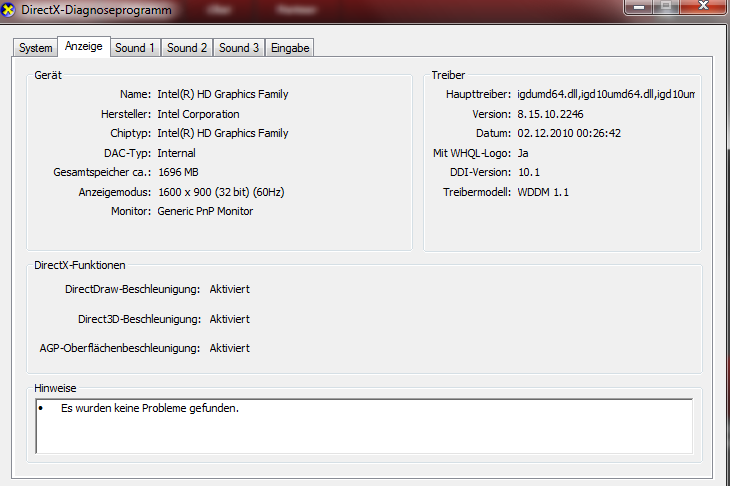730x486 pixels.
Task: Click 'Aktiviert' next to DirectDraw-Beschleunigung
Action: (x=230, y=289)
